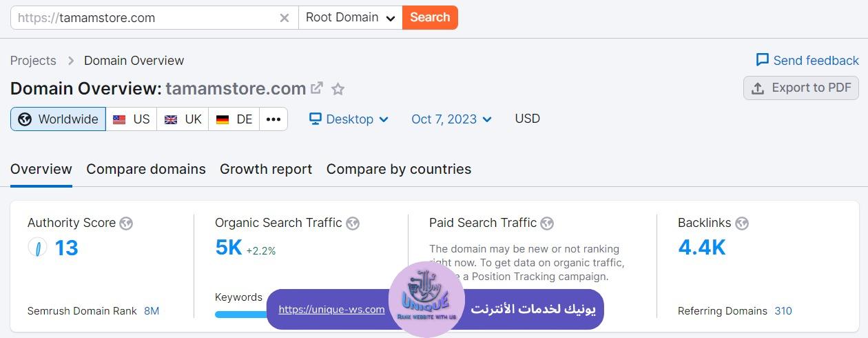Switch database to US

(x=132, y=119)
